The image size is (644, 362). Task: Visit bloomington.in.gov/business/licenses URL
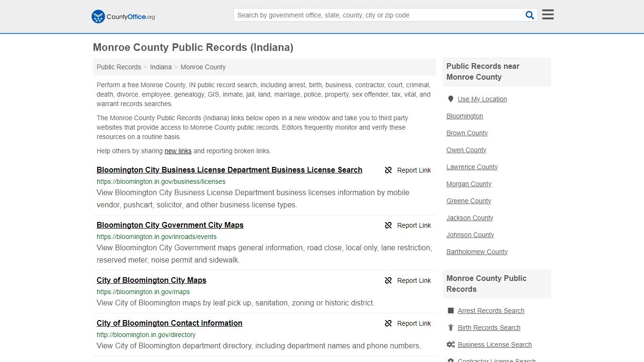tap(161, 181)
